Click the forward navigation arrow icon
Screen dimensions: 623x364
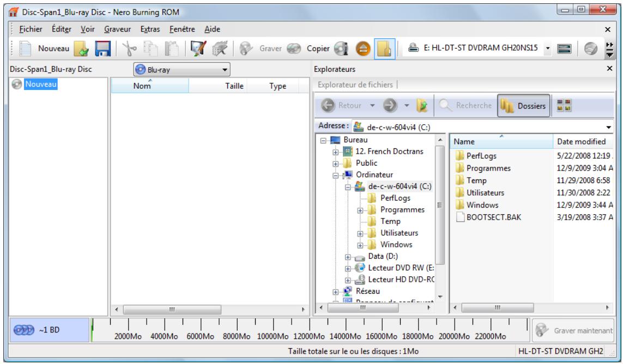click(x=390, y=105)
